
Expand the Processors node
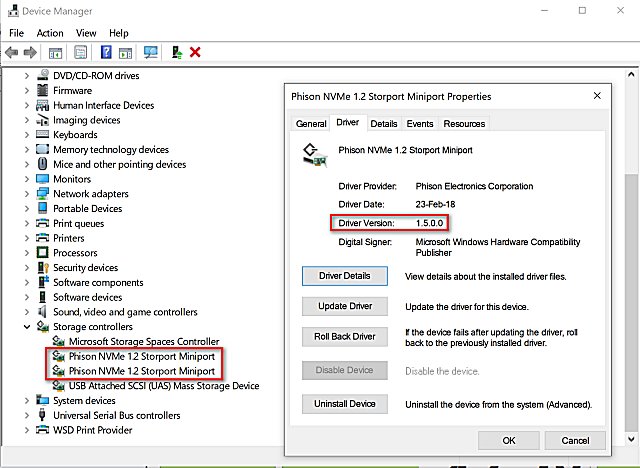pos(27,253)
